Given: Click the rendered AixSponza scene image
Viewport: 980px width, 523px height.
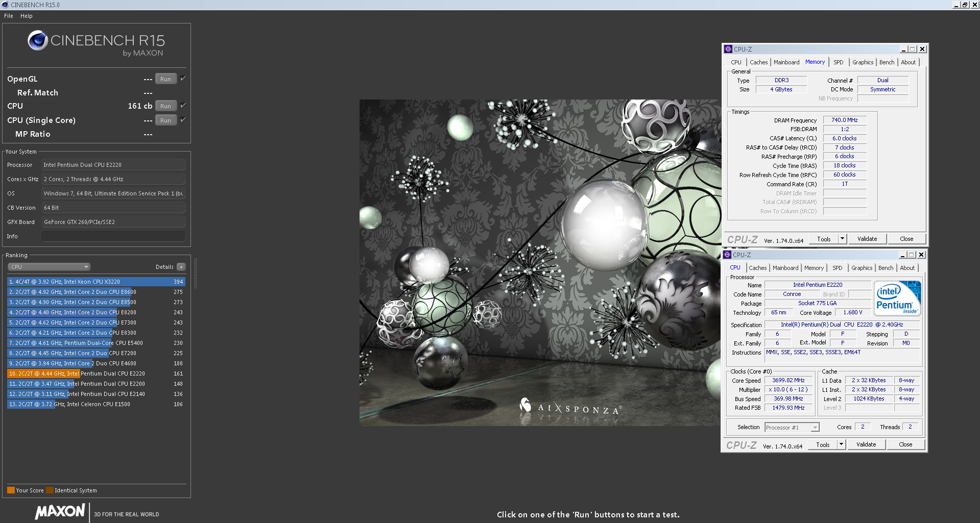Looking at the screenshot, I should point(540,262).
